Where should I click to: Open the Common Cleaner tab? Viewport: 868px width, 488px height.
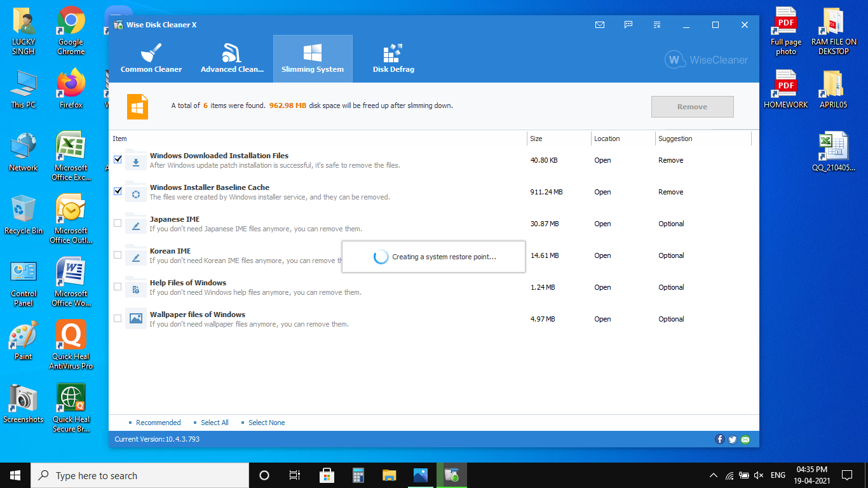click(151, 59)
